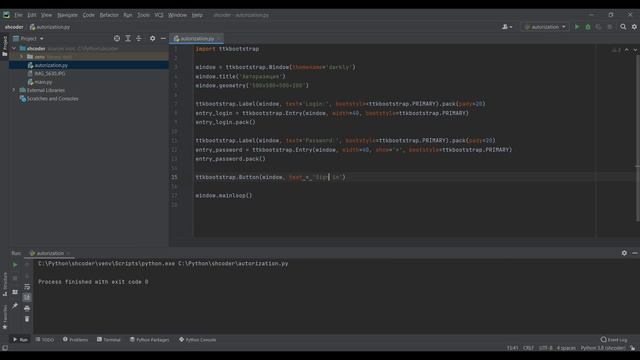Open the Code menu
The width and height of the screenshot is (640, 360).
pyautogui.click(x=89, y=15)
